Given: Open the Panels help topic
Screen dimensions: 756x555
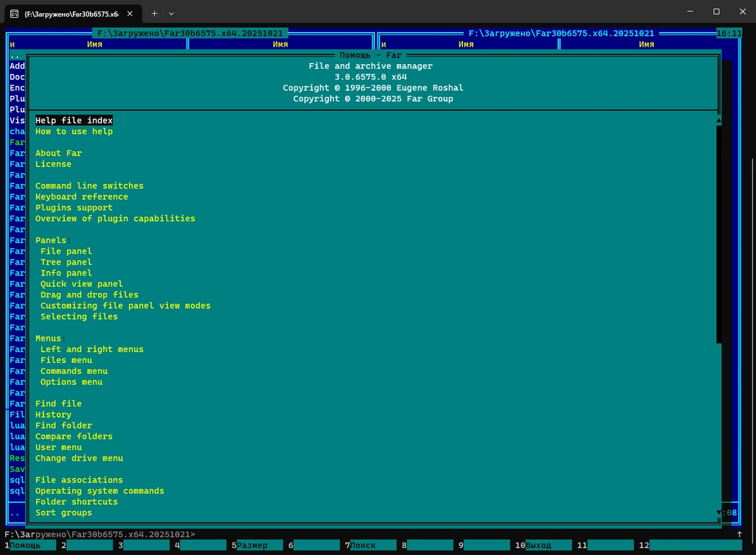Looking at the screenshot, I should click(x=51, y=240).
